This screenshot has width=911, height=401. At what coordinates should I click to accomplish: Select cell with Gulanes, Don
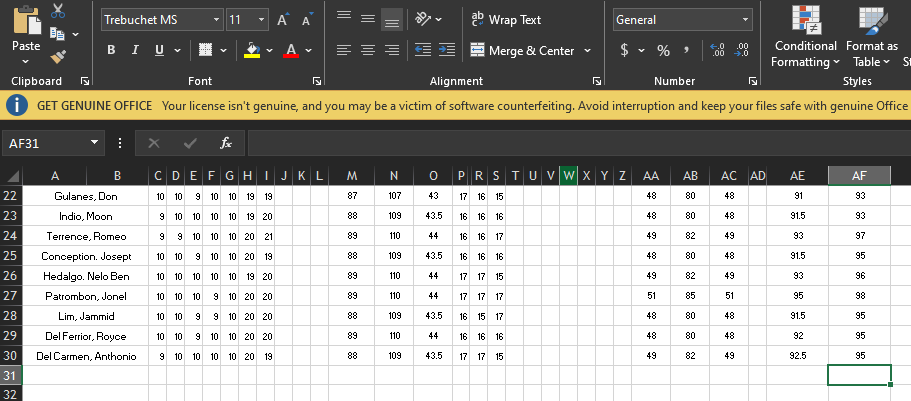(86, 196)
